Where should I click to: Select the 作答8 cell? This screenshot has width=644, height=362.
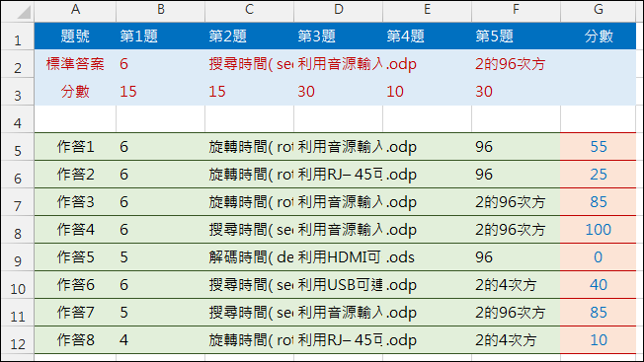coord(75,340)
